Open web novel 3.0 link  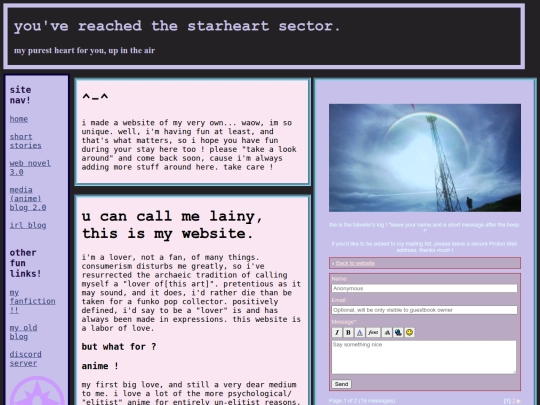[x=30, y=167]
